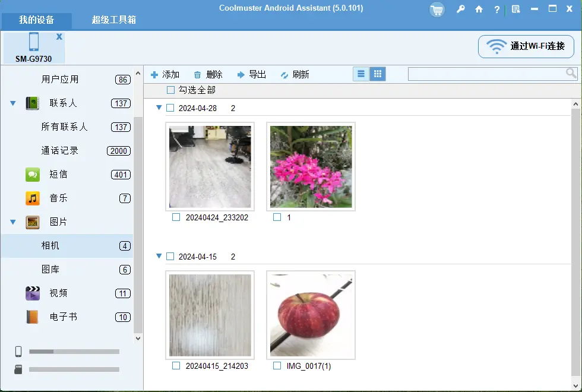The width and height of the screenshot is (582, 392).
Task: Click the key registration icon
Action: (460, 10)
